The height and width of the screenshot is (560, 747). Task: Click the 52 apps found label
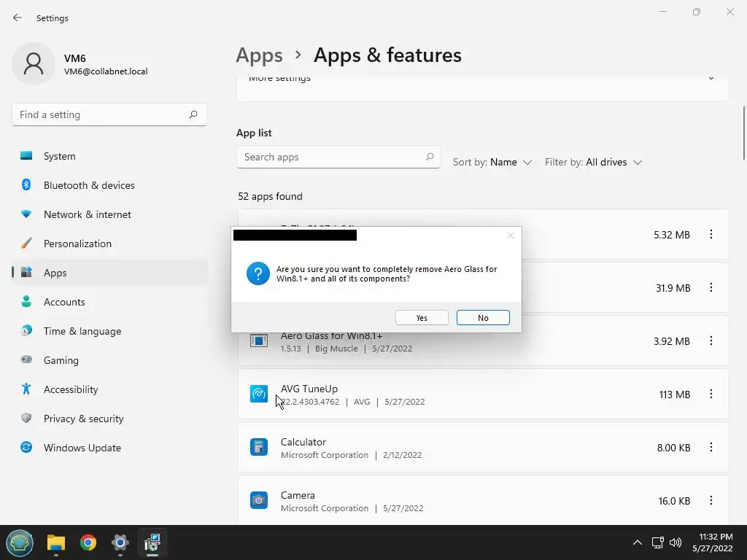[x=270, y=196]
